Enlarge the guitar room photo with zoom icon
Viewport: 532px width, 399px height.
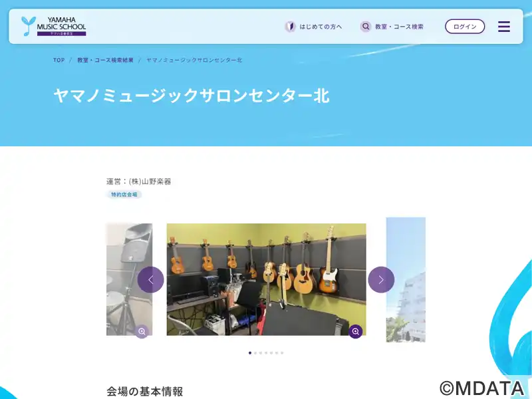(x=356, y=331)
